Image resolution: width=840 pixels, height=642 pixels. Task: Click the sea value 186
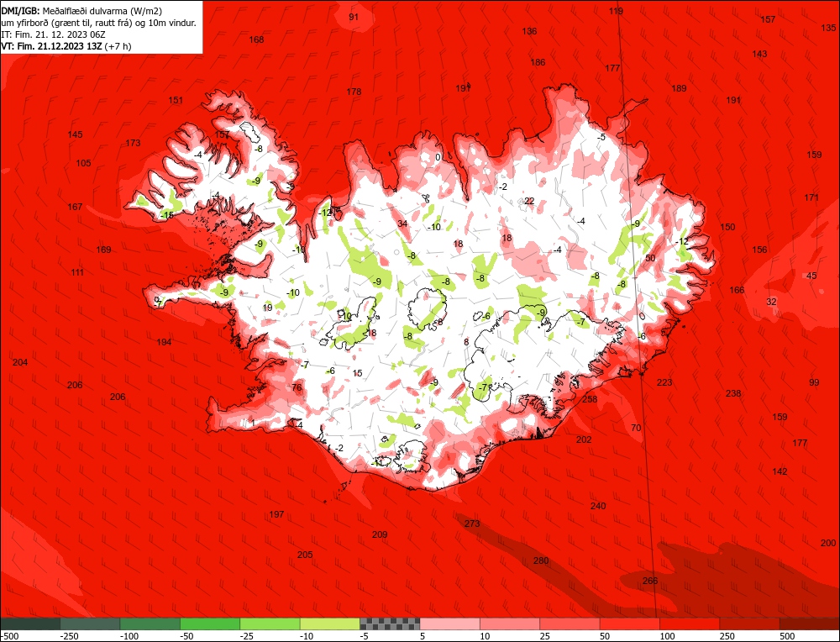pos(538,62)
